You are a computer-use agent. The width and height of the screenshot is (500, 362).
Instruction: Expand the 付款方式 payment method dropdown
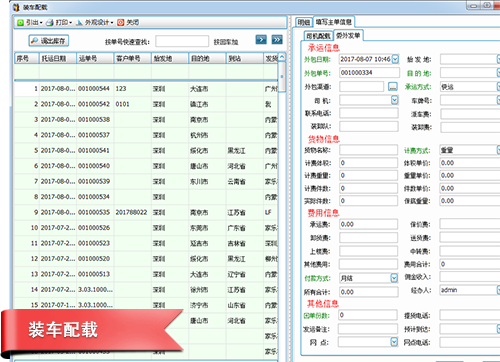coord(394,278)
